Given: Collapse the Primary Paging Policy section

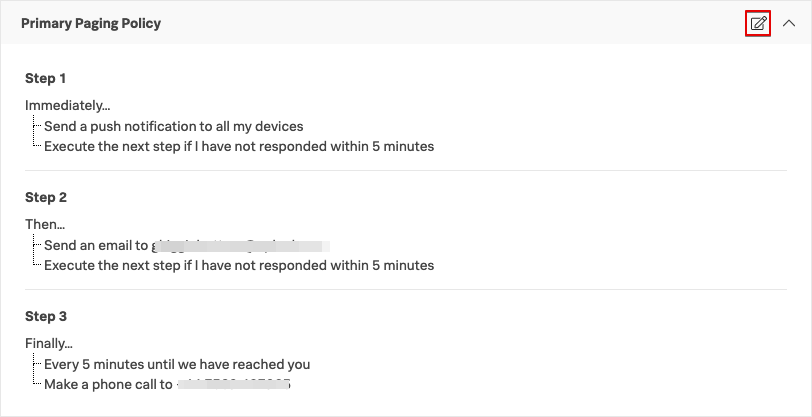Looking at the screenshot, I should coord(787,23).
